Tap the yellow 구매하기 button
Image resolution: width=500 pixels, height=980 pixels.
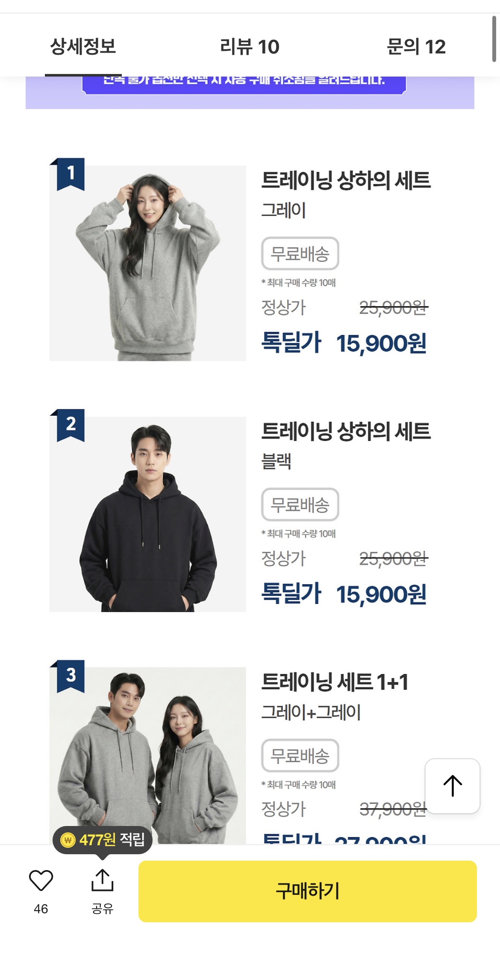pyautogui.click(x=308, y=891)
